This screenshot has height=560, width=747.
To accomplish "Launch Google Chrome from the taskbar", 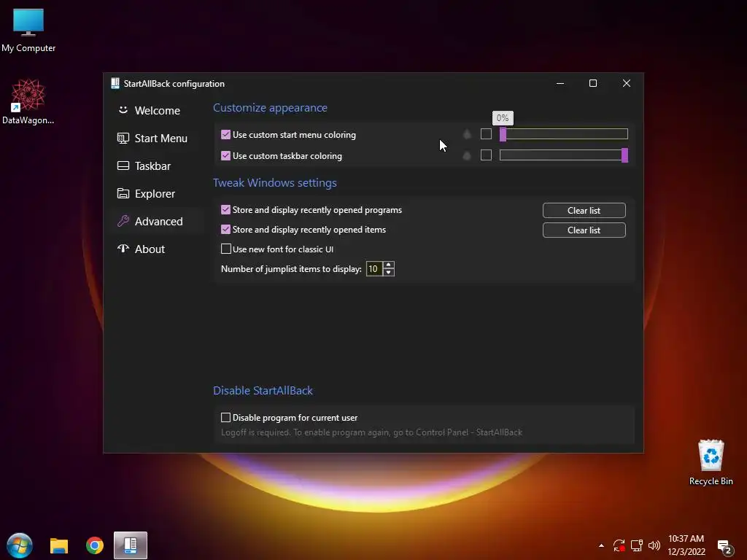I will [x=95, y=545].
